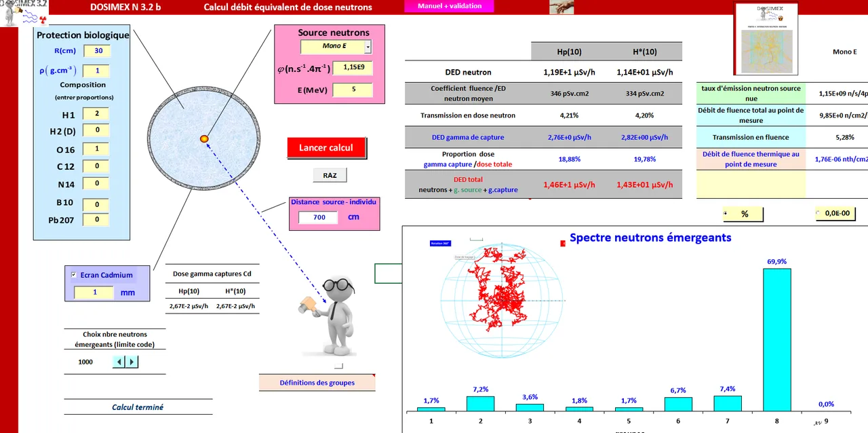Click the Débit de fluence thermique label
Viewport: 868px width, 433px height.
coord(751,159)
